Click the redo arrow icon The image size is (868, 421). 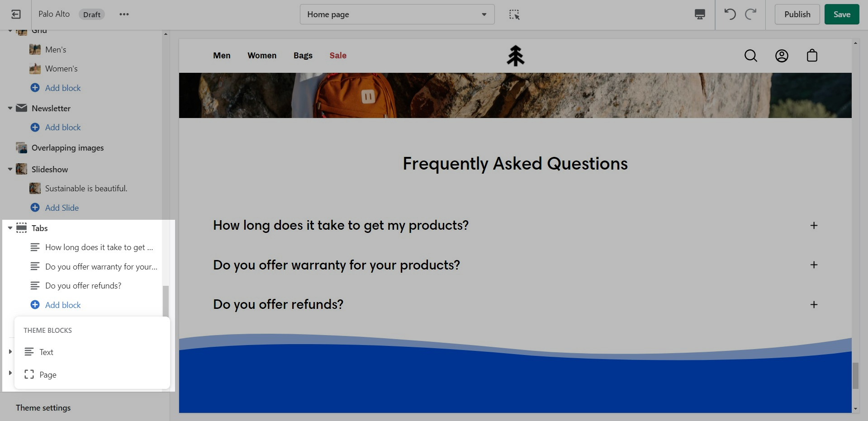[751, 14]
